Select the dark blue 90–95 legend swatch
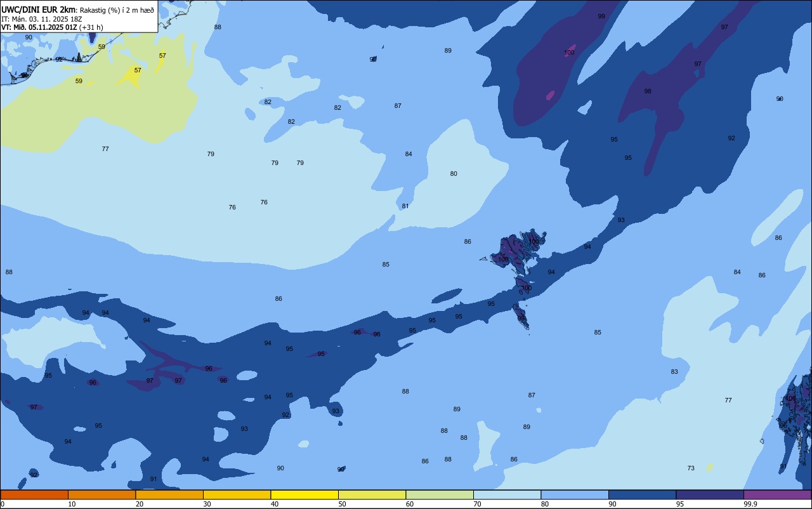Viewport: 812px width, 509px height. click(642, 494)
